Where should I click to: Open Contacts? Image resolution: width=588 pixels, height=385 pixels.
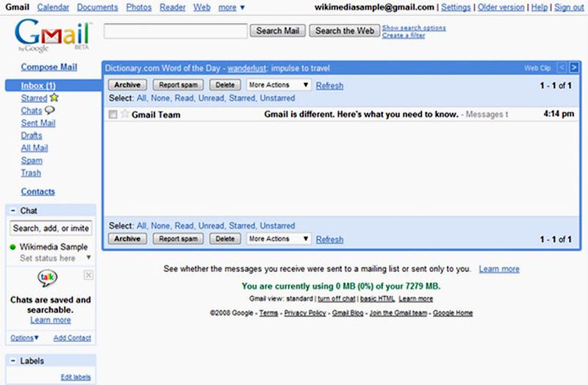[38, 192]
